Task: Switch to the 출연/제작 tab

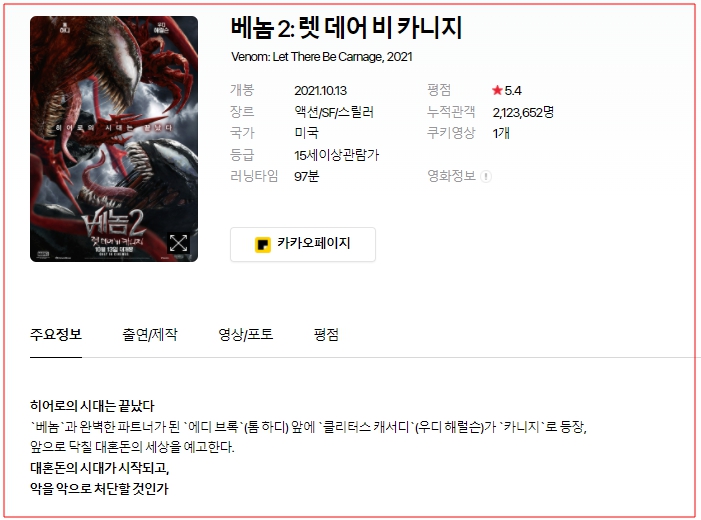Action: [x=150, y=334]
